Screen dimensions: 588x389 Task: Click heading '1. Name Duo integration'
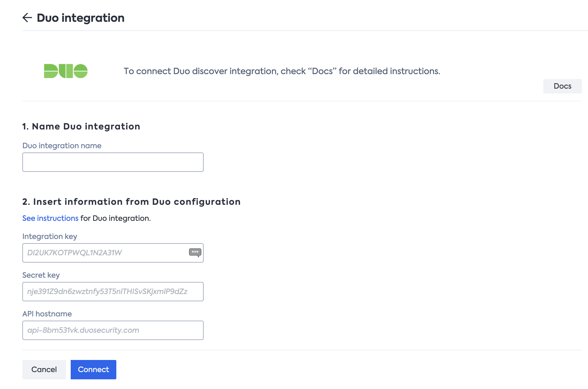81,126
